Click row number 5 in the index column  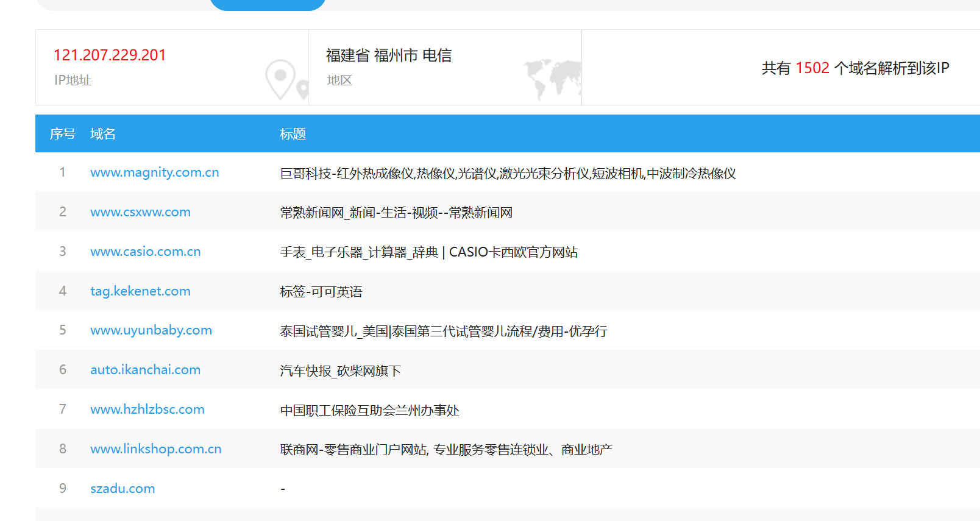point(62,330)
